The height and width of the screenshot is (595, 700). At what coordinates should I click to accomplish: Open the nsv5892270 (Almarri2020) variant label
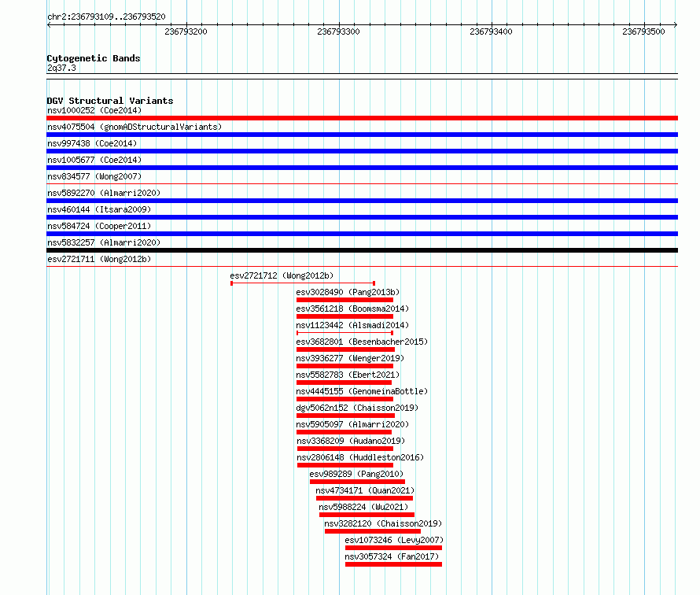(x=104, y=193)
